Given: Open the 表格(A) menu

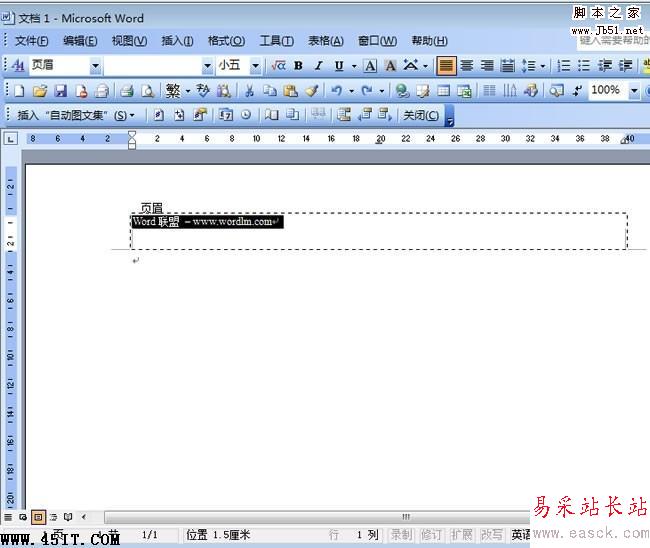Looking at the screenshot, I should click(326, 41).
